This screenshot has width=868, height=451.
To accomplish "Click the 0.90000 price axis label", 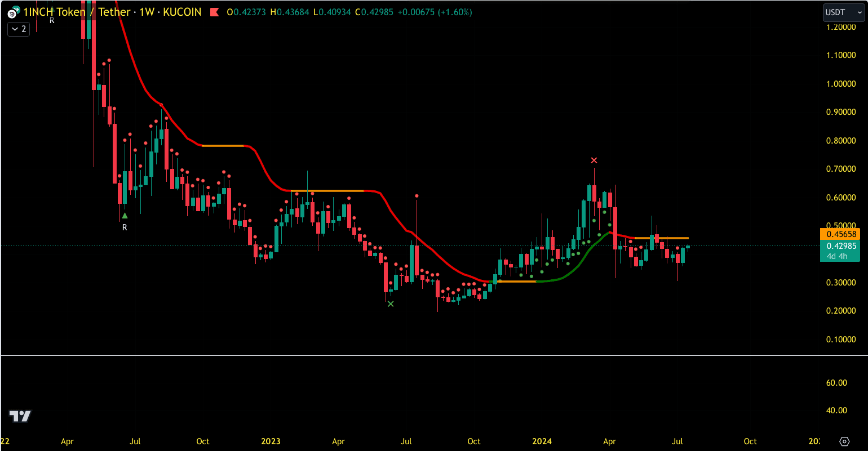I will click(840, 112).
